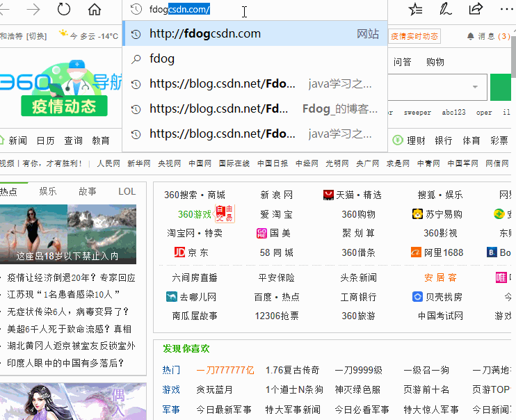Screen dimensions: 516x420
Task: Open 安居客 orange link
Action: click(440, 278)
